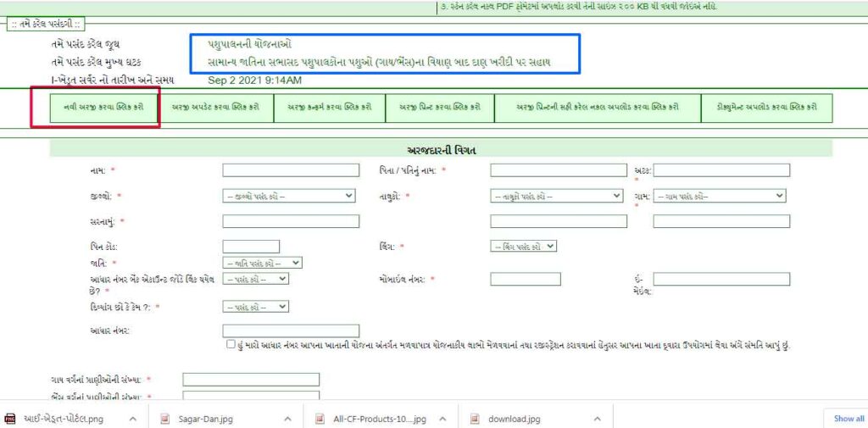Open the લિંગ (gender) dropdown

(x=523, y=247)
